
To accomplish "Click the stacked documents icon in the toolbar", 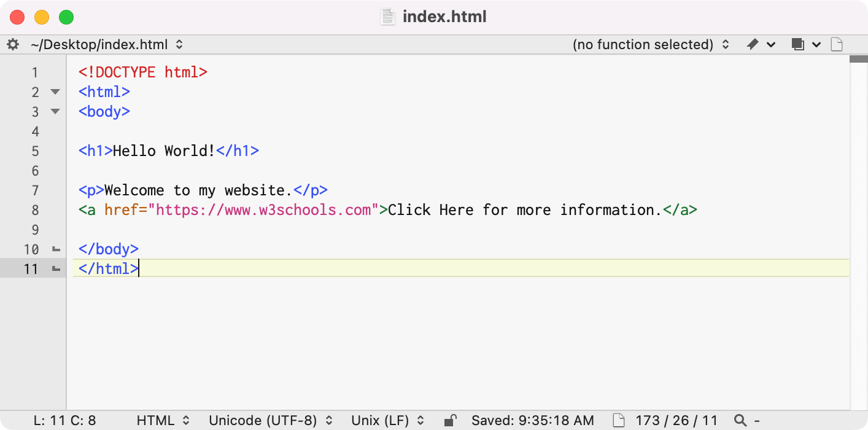I will point(797,44).
